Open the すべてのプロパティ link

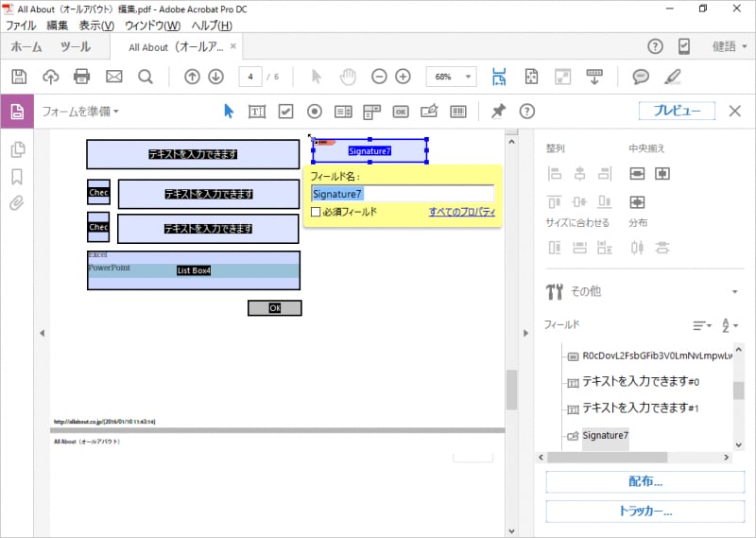tap(461, 212)
